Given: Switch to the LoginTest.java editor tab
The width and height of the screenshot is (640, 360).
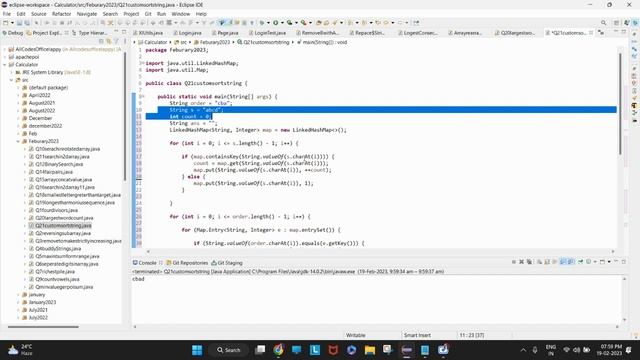Looking at the screenshot, I should coord(267,33).
